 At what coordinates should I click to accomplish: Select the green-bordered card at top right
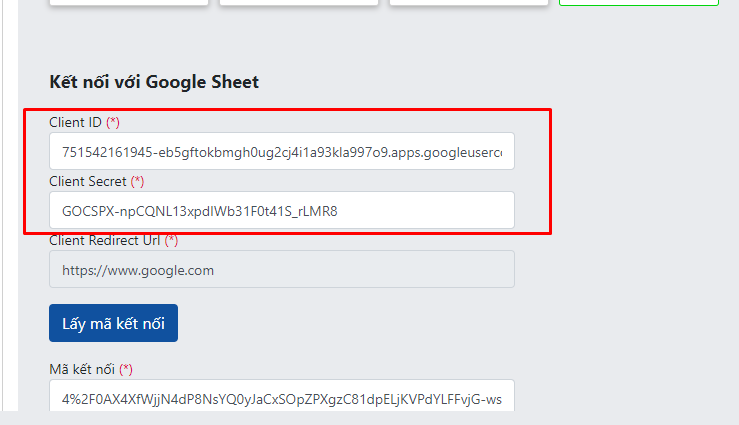click(638, 3)
